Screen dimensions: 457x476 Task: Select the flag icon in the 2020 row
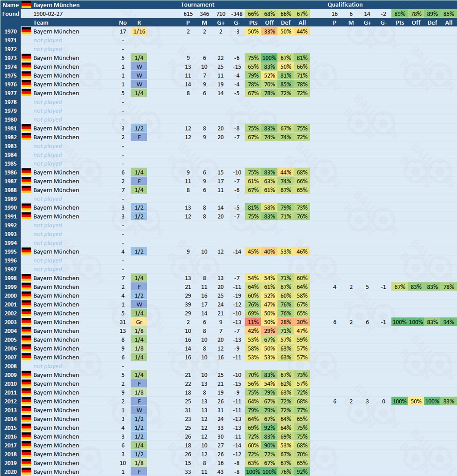(26, 472)
